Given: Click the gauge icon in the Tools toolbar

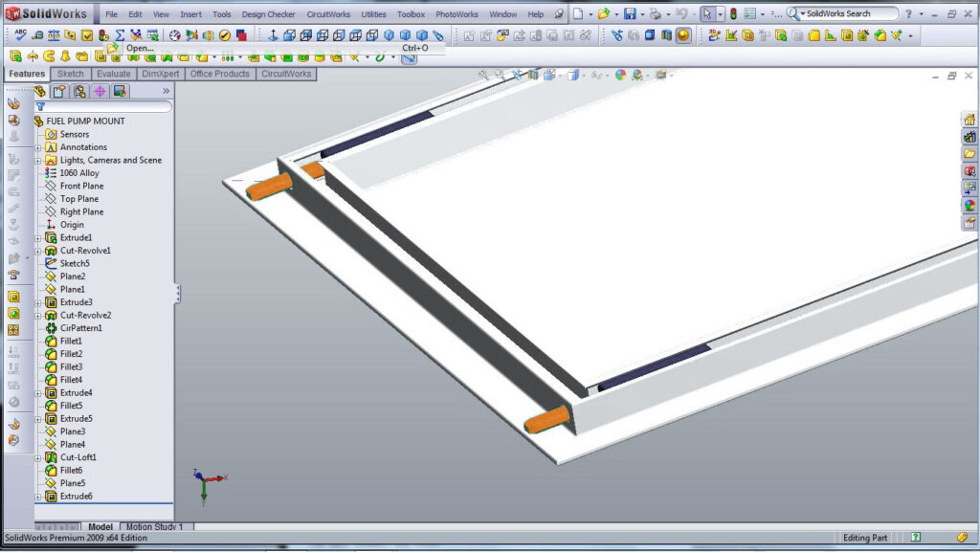Looking at the screenshot, I should [175, 35].
